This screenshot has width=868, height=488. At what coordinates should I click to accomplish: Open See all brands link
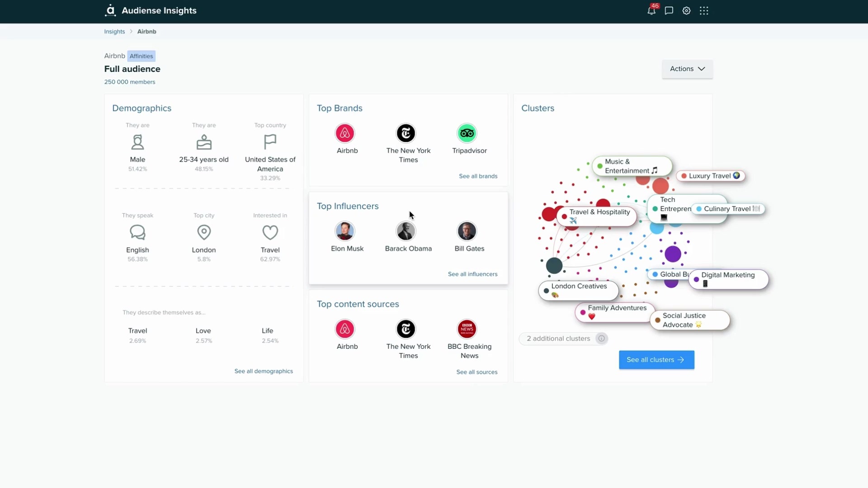click(x=478, y=176)
